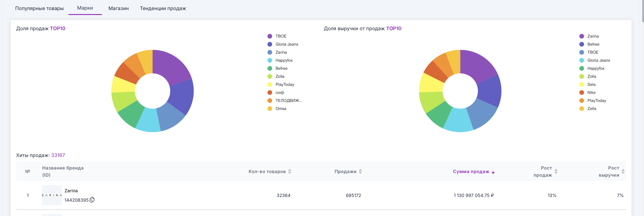644x216 pixels.
Task: Click the product count 32364
Action: point(283,195)
